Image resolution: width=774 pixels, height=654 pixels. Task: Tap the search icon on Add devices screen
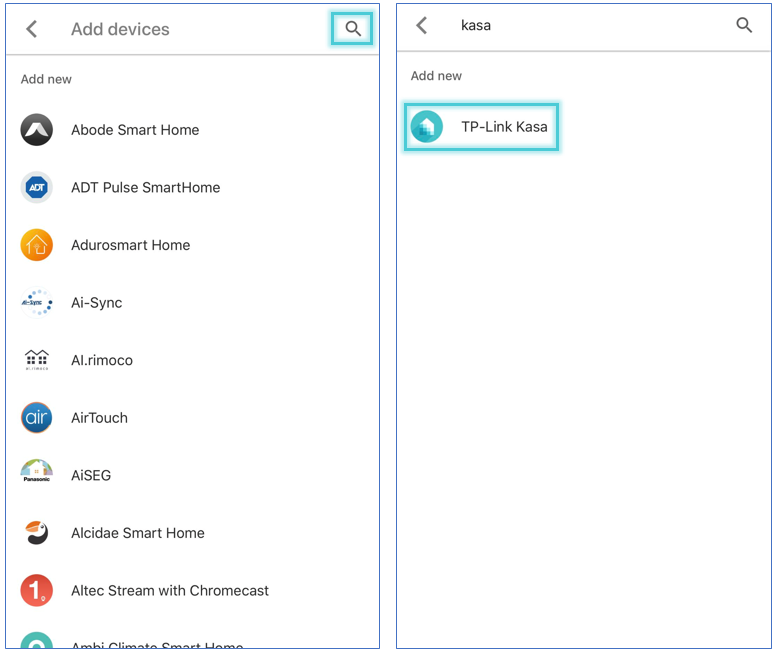[352, 29]
